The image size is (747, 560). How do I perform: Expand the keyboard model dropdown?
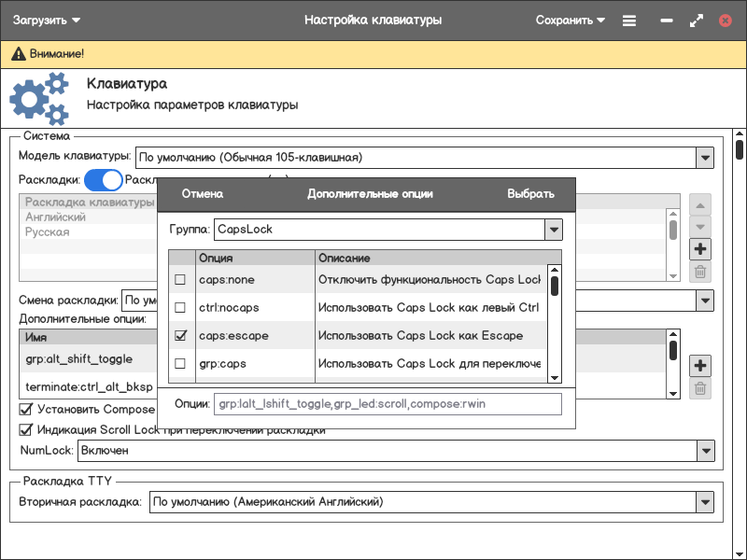705,158
